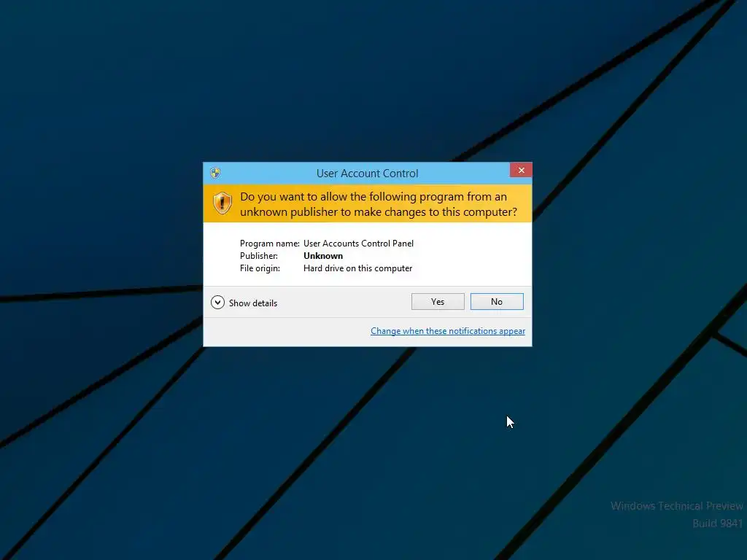Select the 'User Accounts Control Panel' program name

point(358,244)
